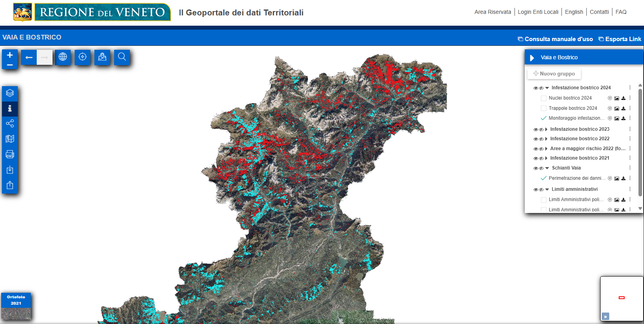Uncheck the Perimetrazione dei danni layer
Image resolution: width=644 pixels, height=324 pixels.
544,178
